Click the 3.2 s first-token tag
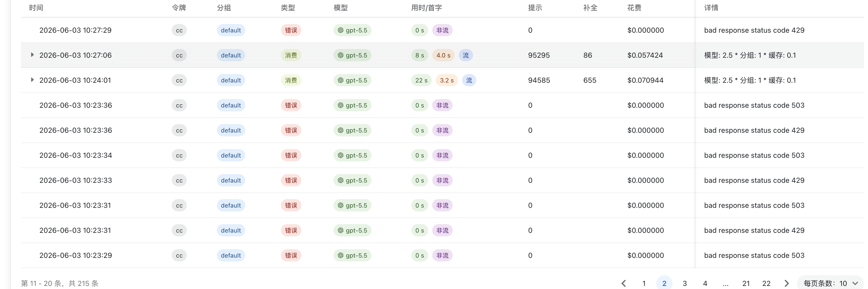 (x=447, y=80)
